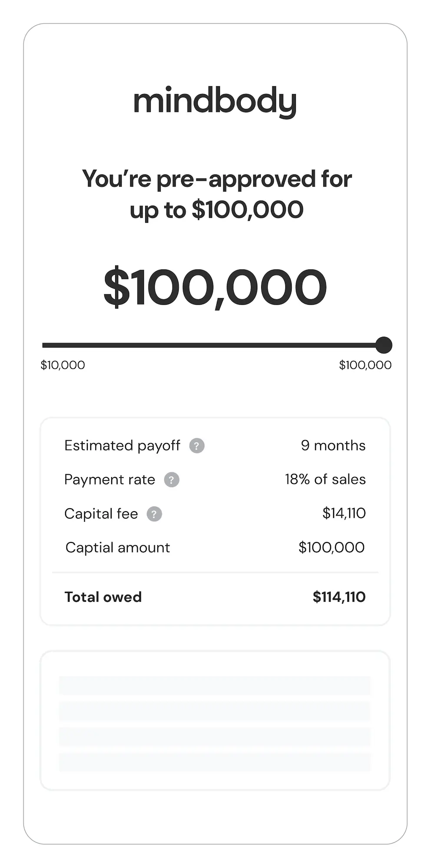Click the $114,110 total owed value
This screenshot has height=868, width=431.
pyautogui.click(x=339, y=597)
